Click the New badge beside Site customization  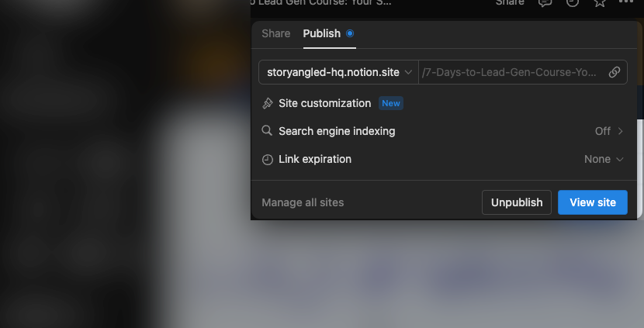tap(390, 103)
